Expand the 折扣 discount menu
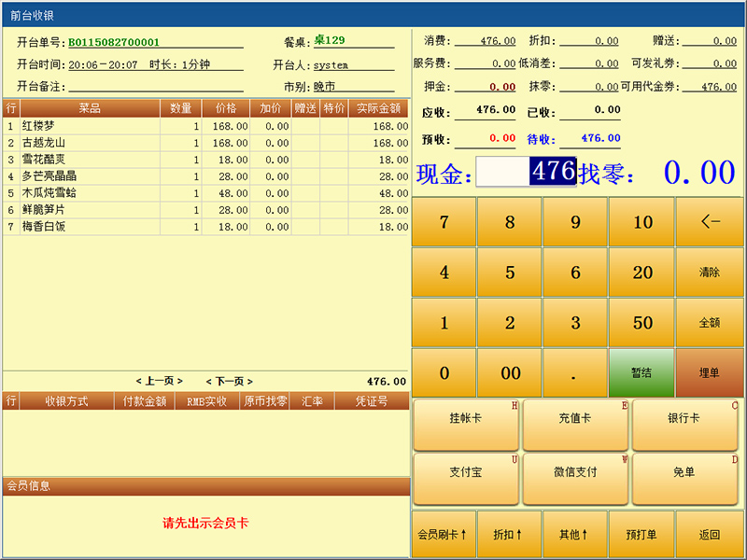Viewport: 747px width, 560px height. 510,534
